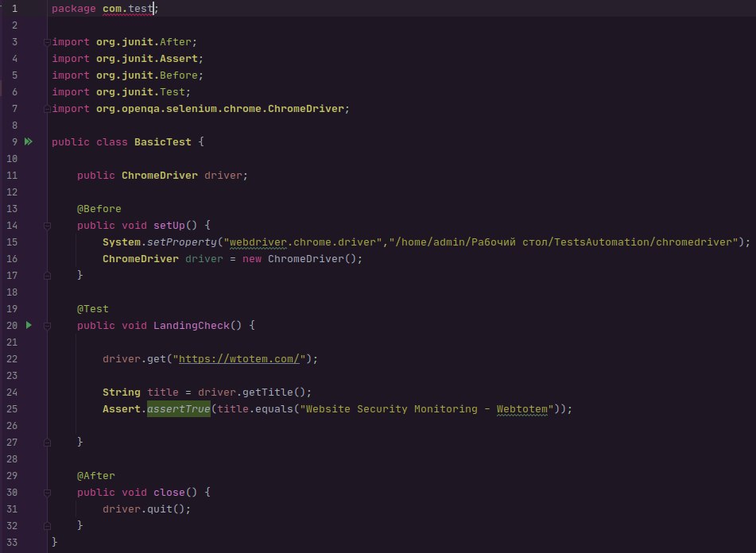The width and height of the screenshot is (756, 553).
Task: Collapse the setUp method fold marker
Action: (x=47, y=226)
